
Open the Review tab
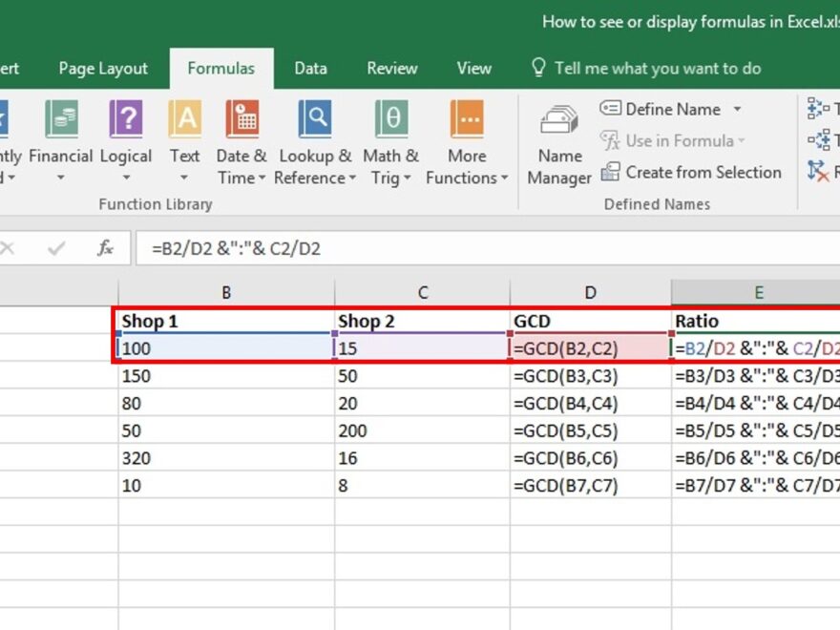(x=391, y=68)
